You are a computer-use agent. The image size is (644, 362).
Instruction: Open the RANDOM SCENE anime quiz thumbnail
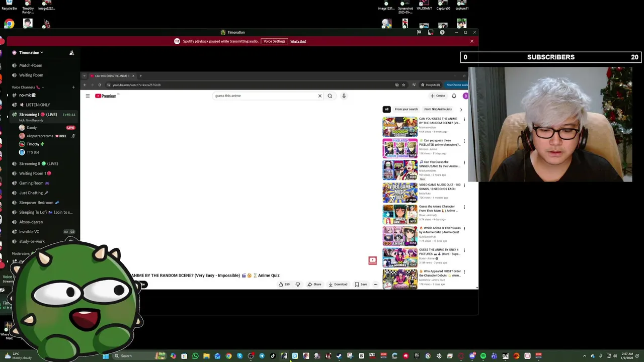400,127
